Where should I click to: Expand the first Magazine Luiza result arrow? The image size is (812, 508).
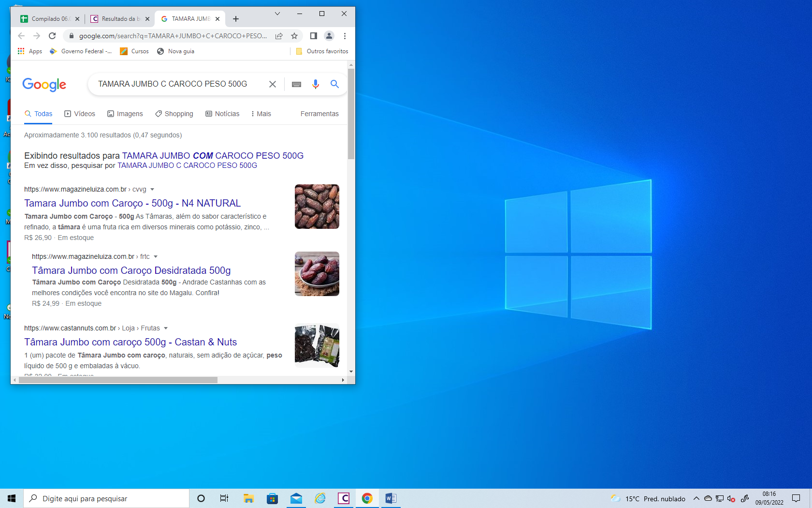[x=152, y=190]
